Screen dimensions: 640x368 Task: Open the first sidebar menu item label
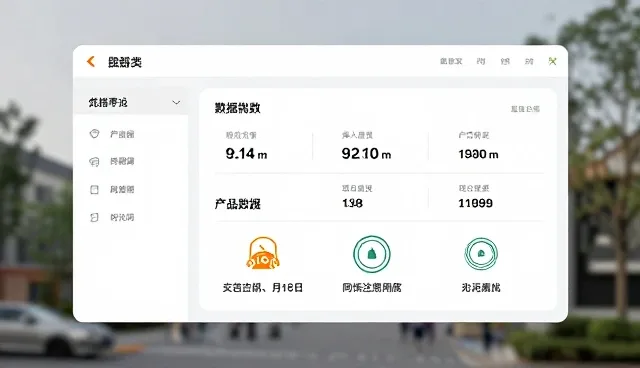tap(122, 134)
